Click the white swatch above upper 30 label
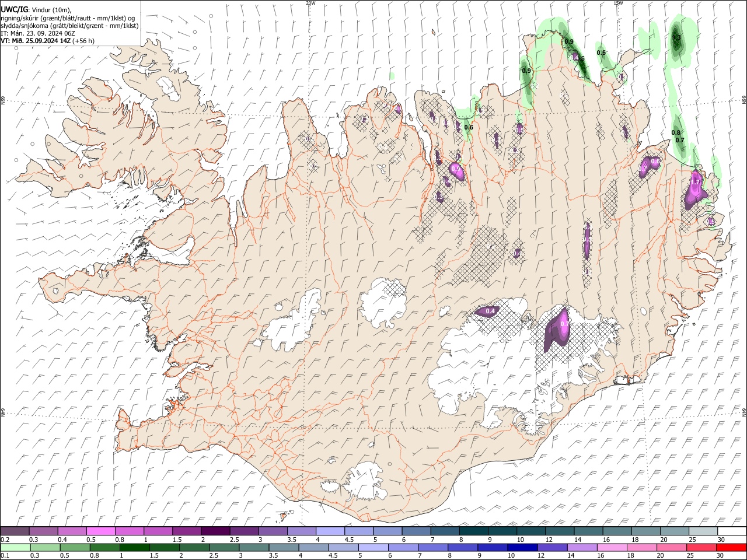747x560 pixels. pyautogui.click(x=732, y=531)
